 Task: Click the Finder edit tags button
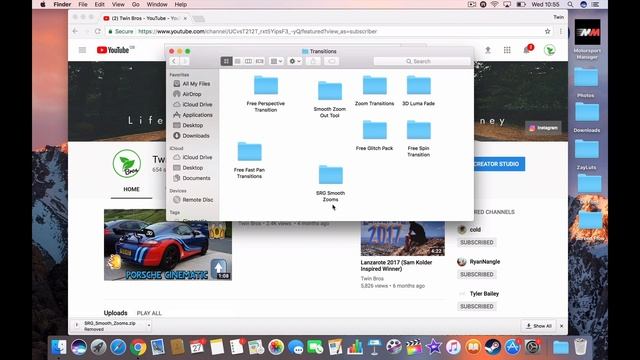(331, 61)
